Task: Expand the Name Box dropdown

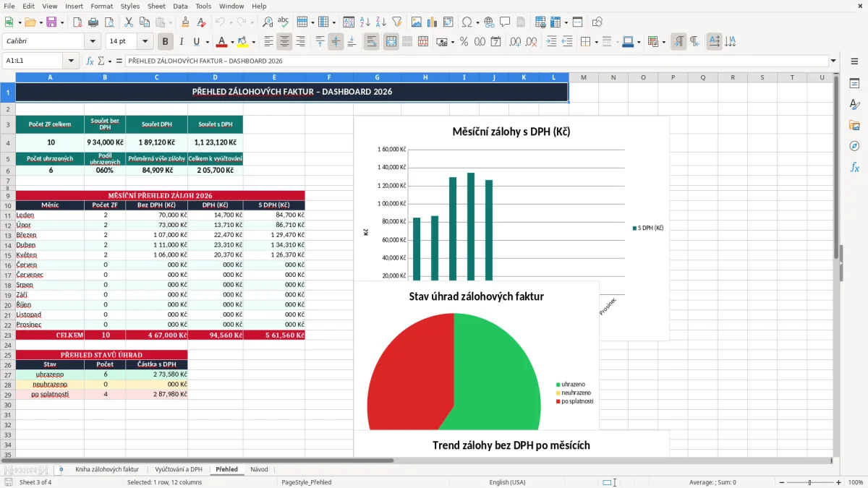Action: 71,61
